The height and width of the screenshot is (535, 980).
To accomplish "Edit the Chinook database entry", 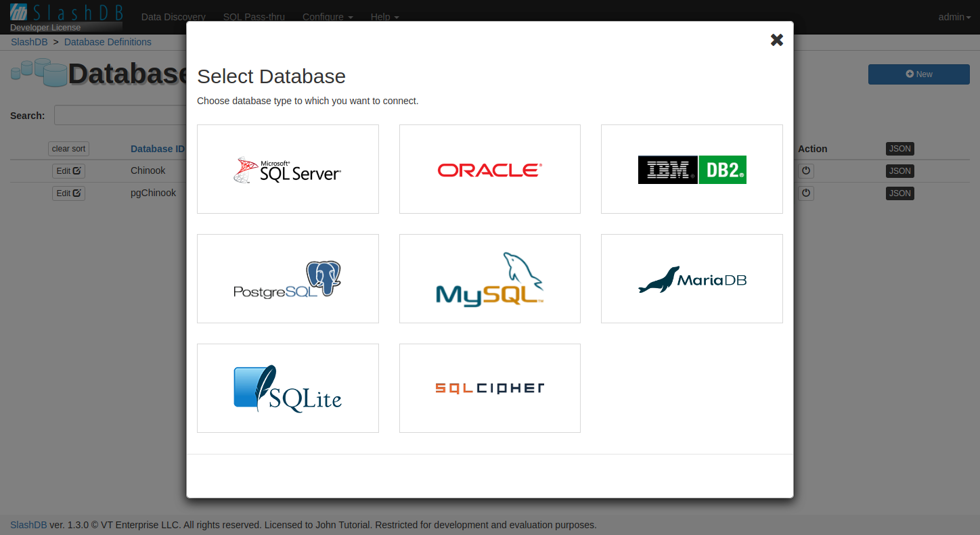I will pos(68,171).
